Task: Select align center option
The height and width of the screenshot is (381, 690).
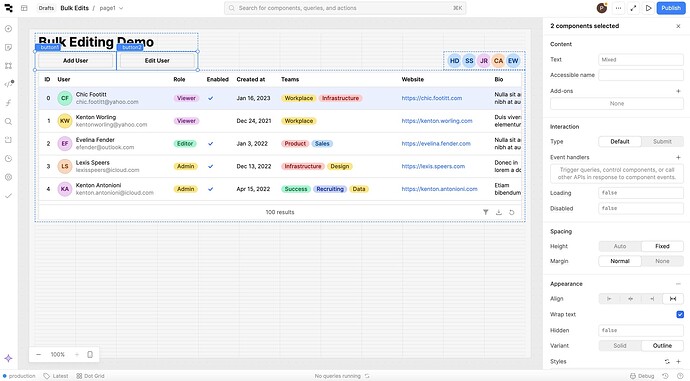Action: point(631,299)
